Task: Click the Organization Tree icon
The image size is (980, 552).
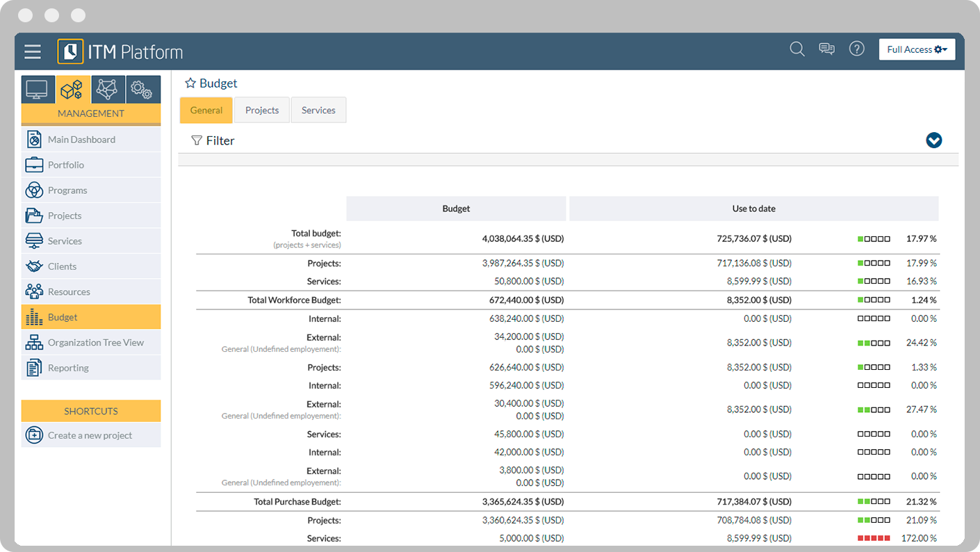Action: pyautogui.click(x=34, y=342)
